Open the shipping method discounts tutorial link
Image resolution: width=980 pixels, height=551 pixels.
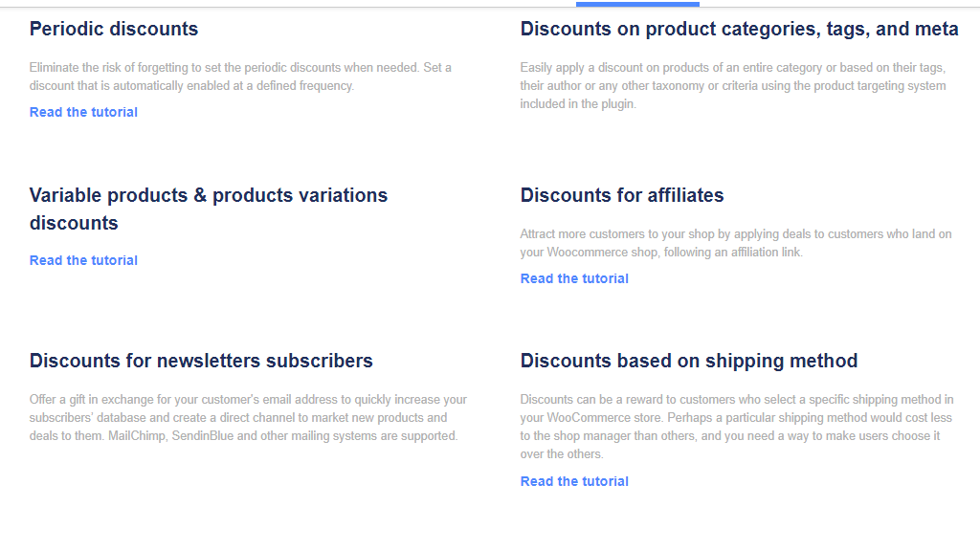[x=574, y=481]
